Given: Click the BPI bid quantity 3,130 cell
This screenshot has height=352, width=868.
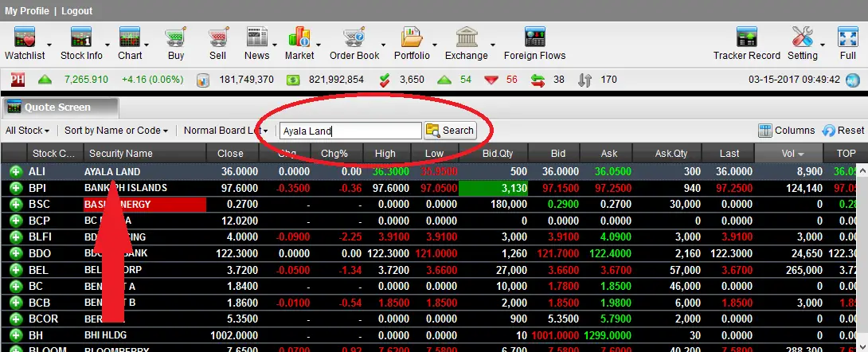Looking at the screenshot, I should coord(493,188).
